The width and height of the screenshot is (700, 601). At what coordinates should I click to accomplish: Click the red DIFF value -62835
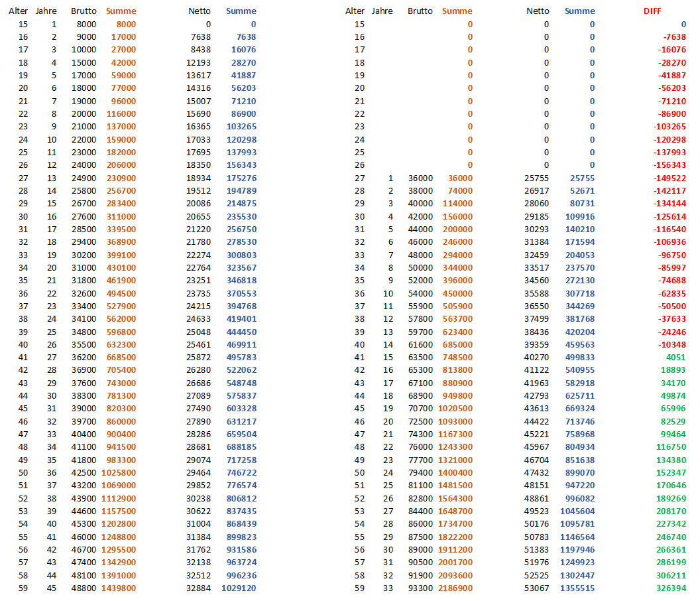(x=672, y=294)
